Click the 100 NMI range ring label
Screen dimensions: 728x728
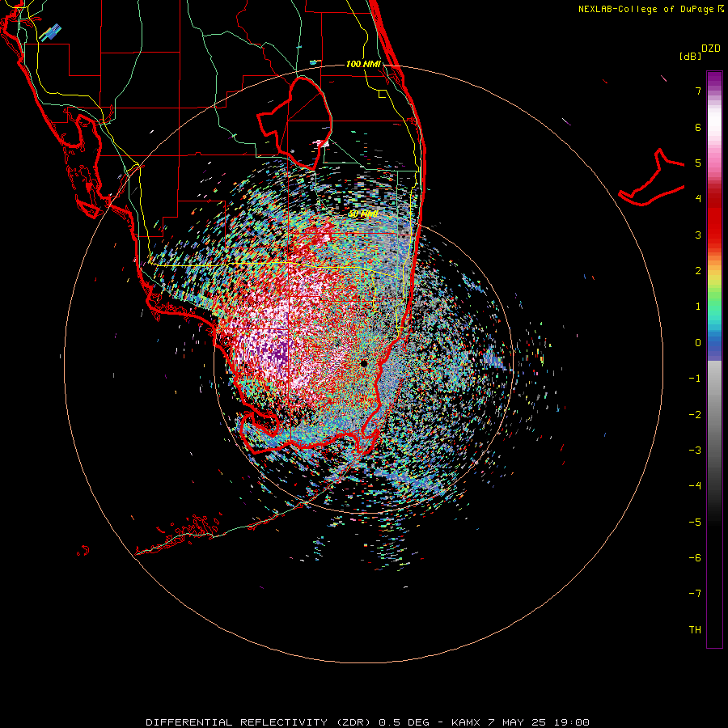click(x=363, y=64)
